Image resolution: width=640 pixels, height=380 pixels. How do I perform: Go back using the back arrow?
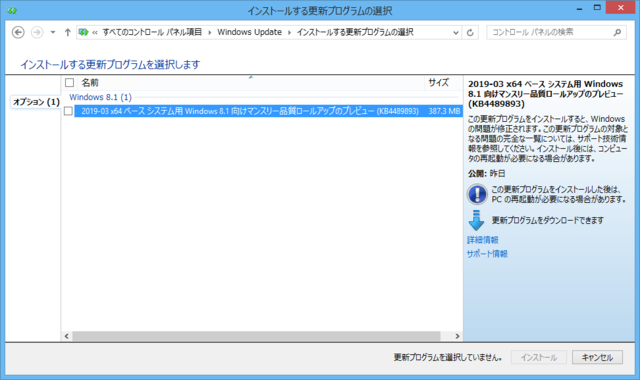(x=18, y=32)
